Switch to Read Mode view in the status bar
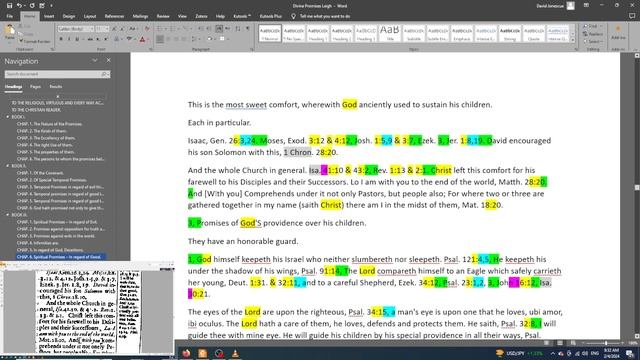 pyautogui.click(x=546, y=343)
